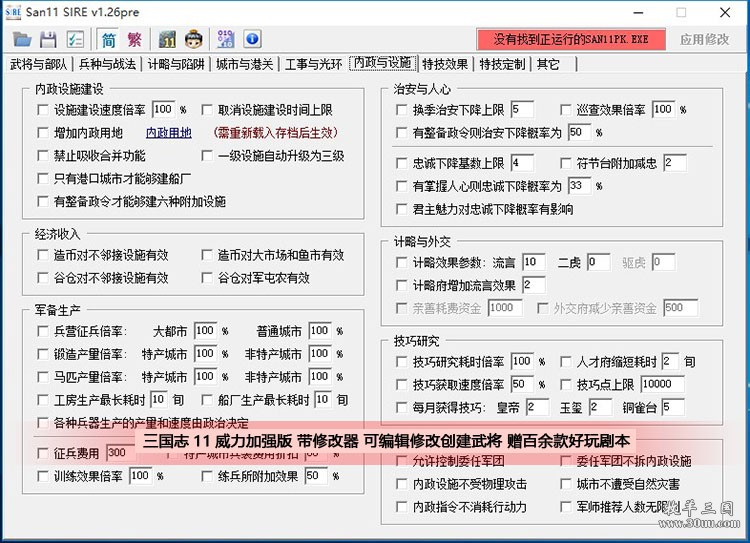The height and width of the screenshot is (543, 750).
Task: Click the open folder toolbar icon
Action: click(x=22, y=39)
